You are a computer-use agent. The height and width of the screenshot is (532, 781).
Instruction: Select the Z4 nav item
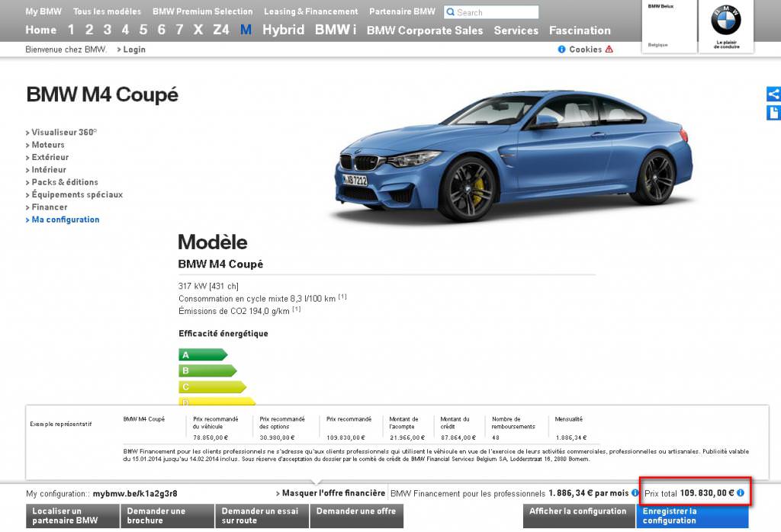[x=221, y=30]
